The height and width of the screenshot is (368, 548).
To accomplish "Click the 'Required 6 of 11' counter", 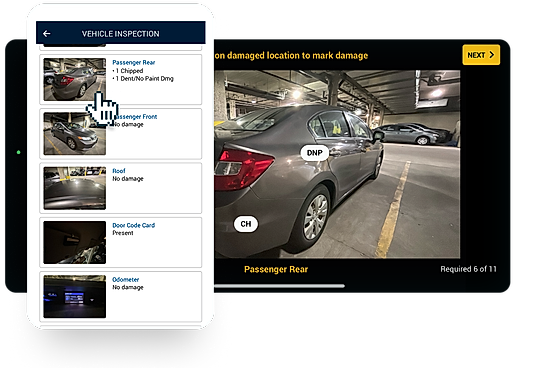I will 468,269.
